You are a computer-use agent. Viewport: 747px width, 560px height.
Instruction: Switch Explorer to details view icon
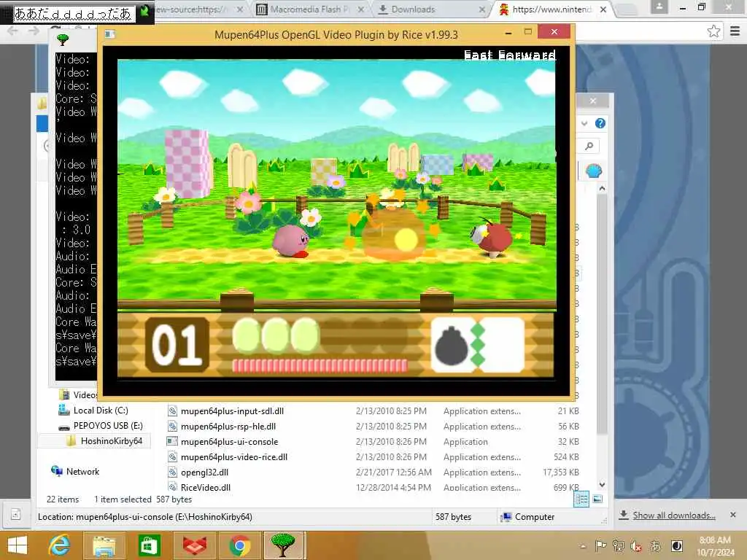[x=581, y=499]
